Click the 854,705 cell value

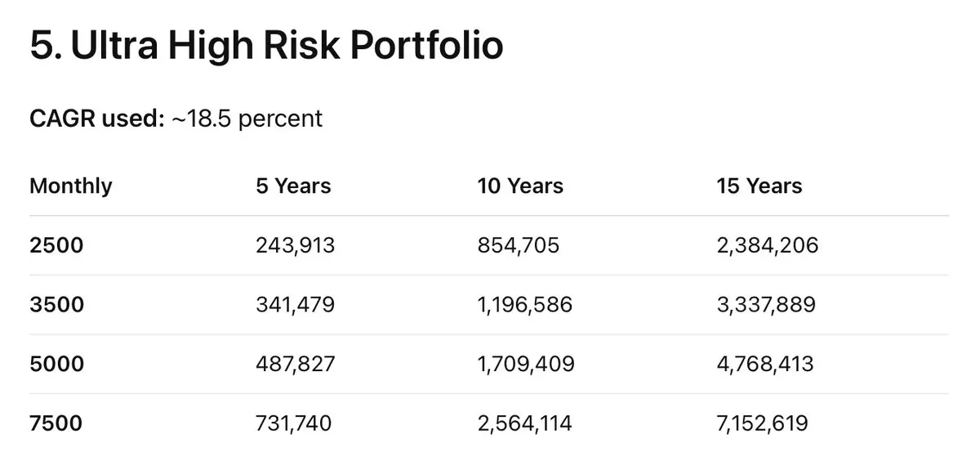coord(519,245)
